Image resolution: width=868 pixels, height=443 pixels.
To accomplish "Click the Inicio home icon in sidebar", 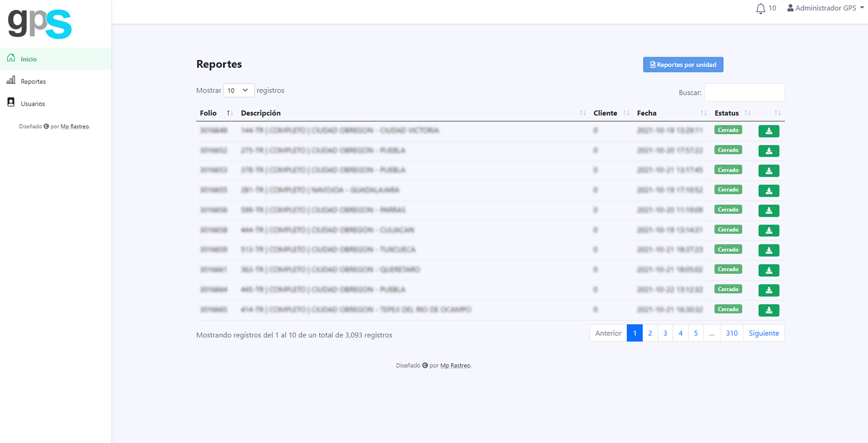I will coord(10,58).
